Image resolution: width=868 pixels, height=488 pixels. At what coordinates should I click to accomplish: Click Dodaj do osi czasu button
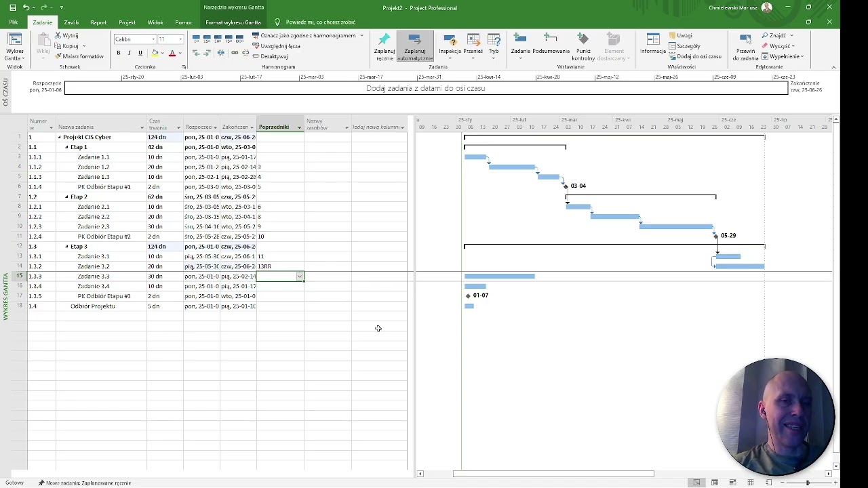695,56
